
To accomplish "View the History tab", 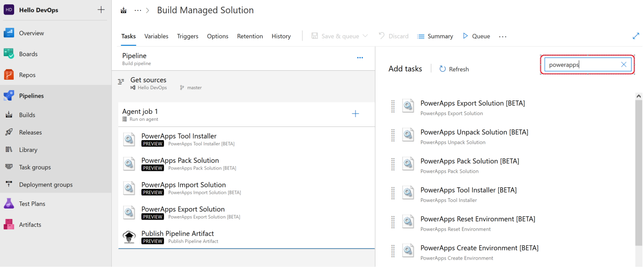I will click(281, 36).
